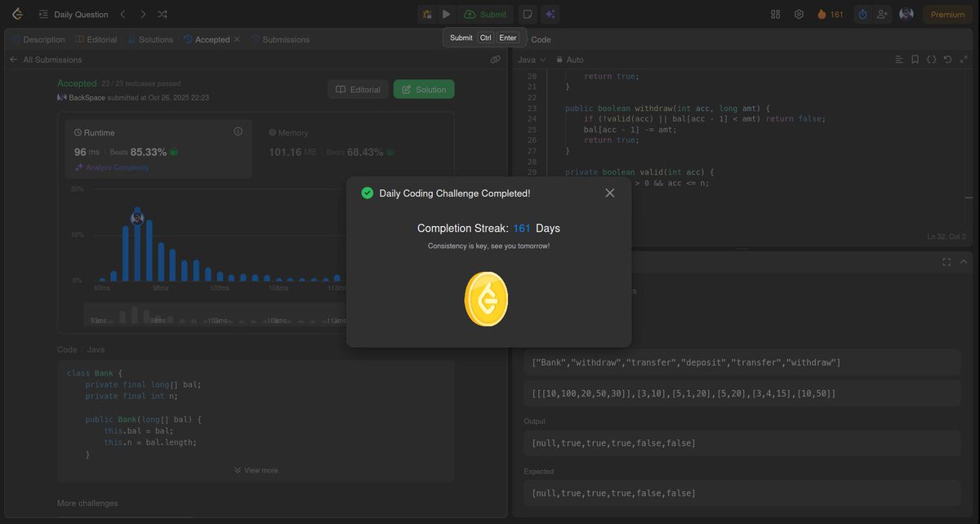Click the blue 161 streak number

[x=522, y=229]
